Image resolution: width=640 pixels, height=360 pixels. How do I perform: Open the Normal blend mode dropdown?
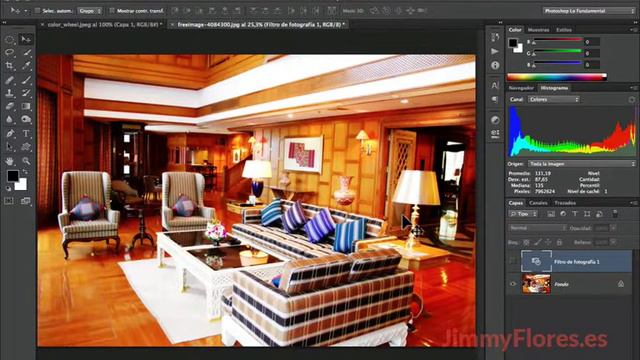coord(537,228)
